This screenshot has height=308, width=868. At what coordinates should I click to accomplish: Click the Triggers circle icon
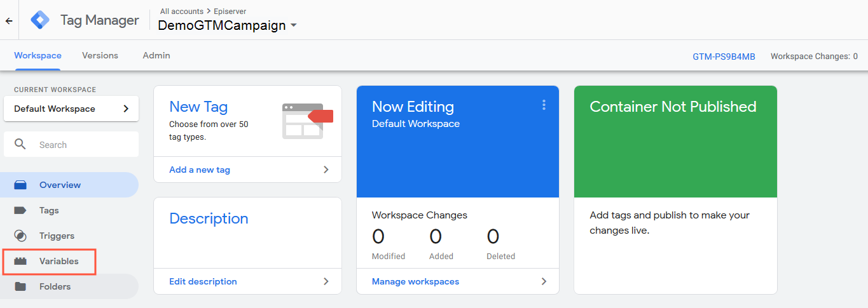20,236
